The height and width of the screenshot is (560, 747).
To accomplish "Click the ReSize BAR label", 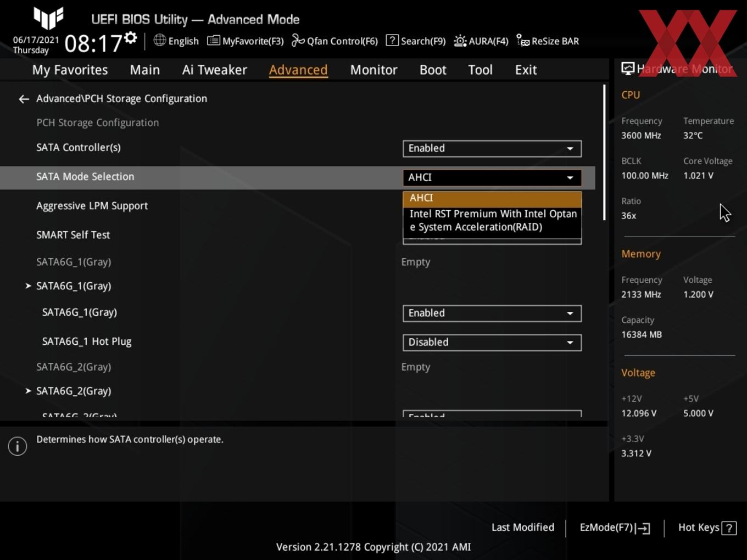I will coord(555,41).
